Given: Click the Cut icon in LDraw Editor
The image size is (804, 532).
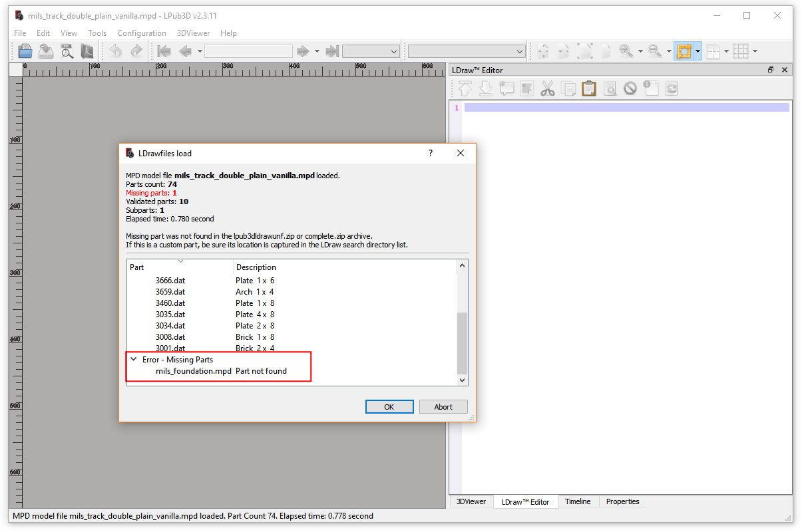Looking at the screenshot, I should tap(548, 88).
